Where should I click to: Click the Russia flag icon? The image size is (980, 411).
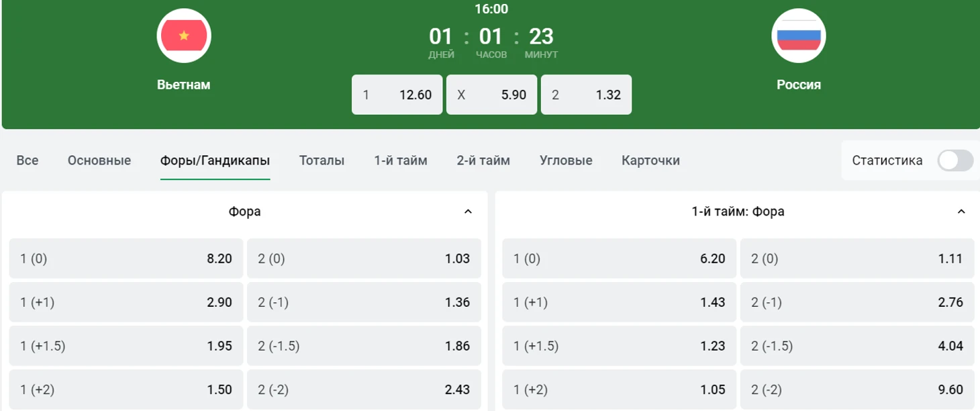799,36
